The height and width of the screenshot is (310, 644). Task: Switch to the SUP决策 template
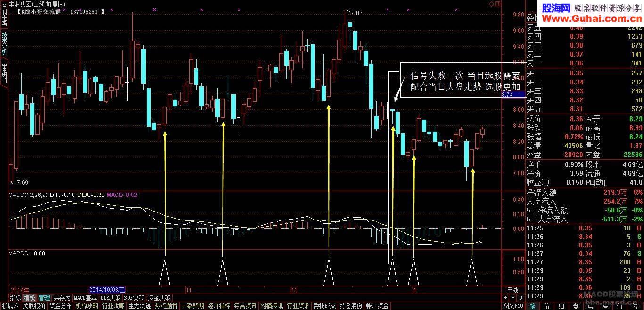[134, 298]
